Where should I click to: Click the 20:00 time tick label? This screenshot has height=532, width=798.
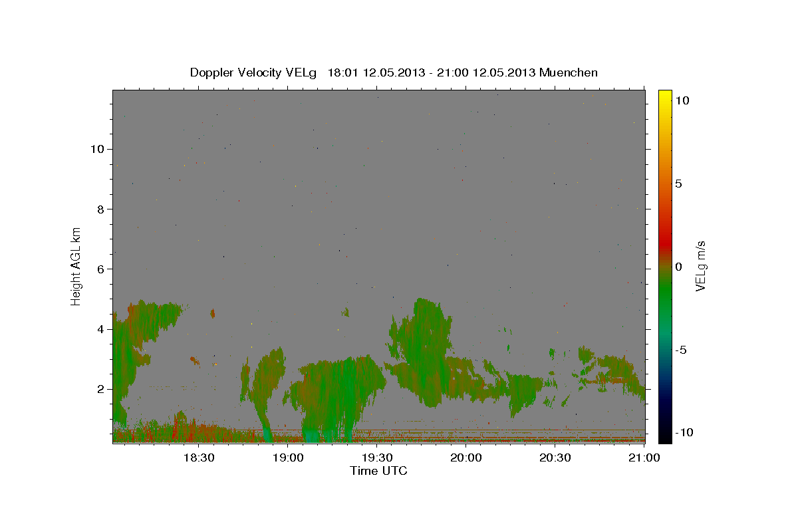point(465,458)
